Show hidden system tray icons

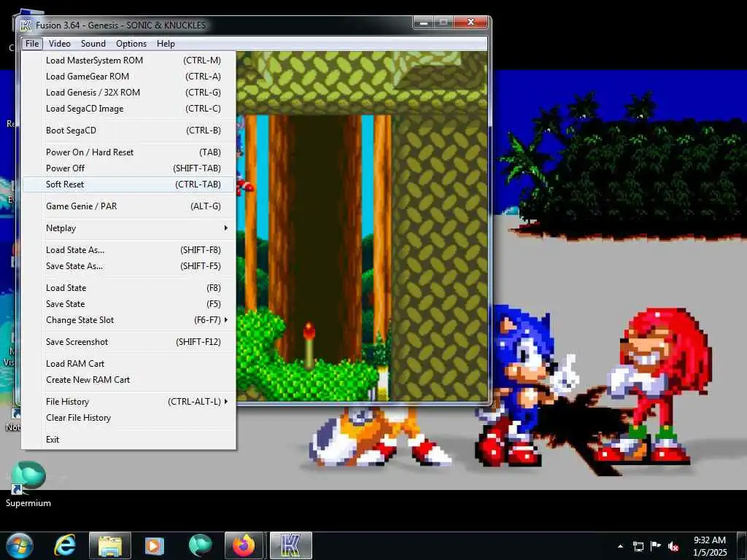[x=620, y=546]
